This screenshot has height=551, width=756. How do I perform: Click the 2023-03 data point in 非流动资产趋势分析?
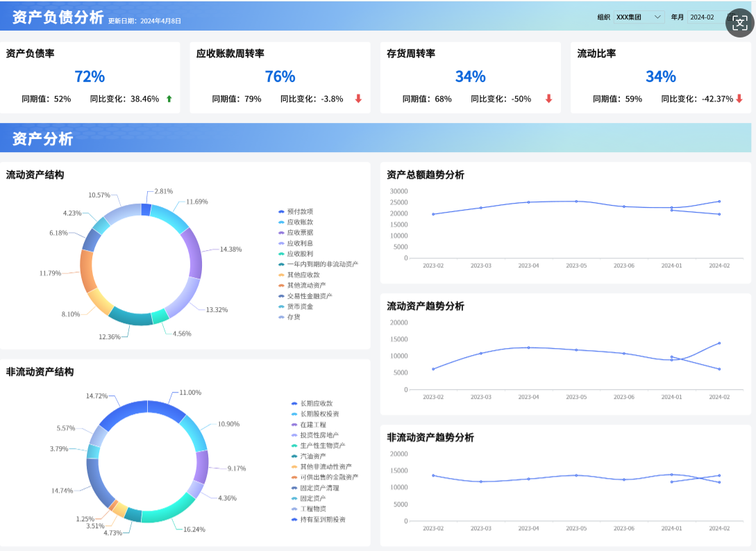(x=480, y=482)
